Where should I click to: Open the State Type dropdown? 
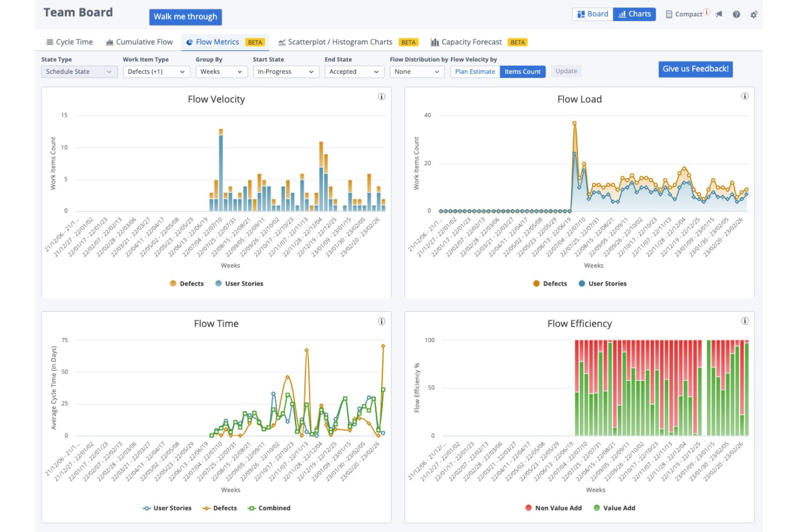tap(79, 72)
